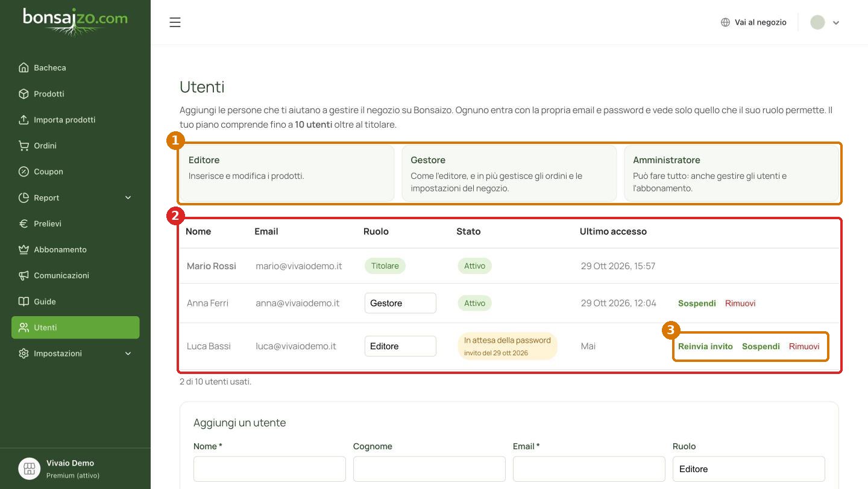Go to Ordini in the sidebar
Screen dimensions: 868x489
point(75,146)
